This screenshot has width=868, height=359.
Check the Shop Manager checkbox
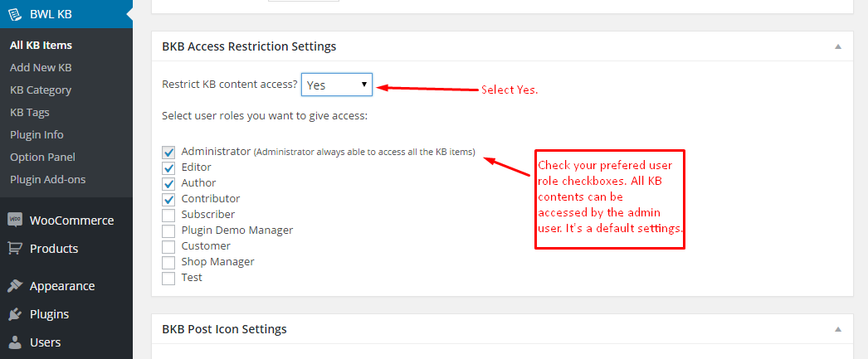[x=168, y=262]
